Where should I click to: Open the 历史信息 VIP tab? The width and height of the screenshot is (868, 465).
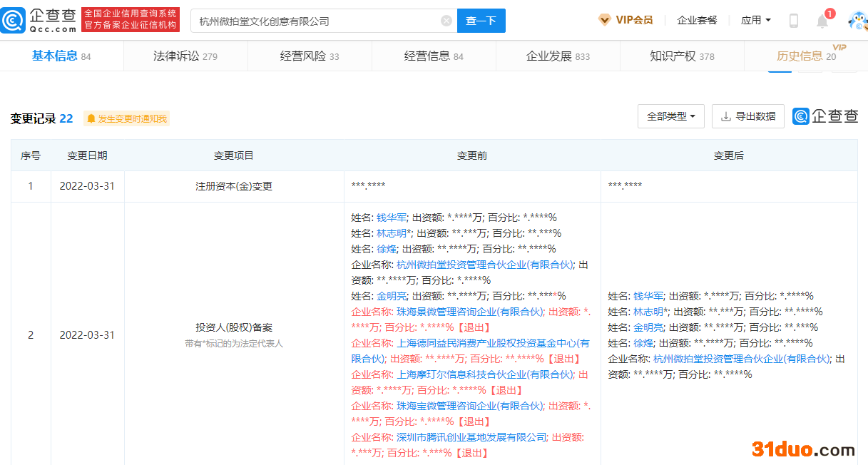[x=805, y=56]
